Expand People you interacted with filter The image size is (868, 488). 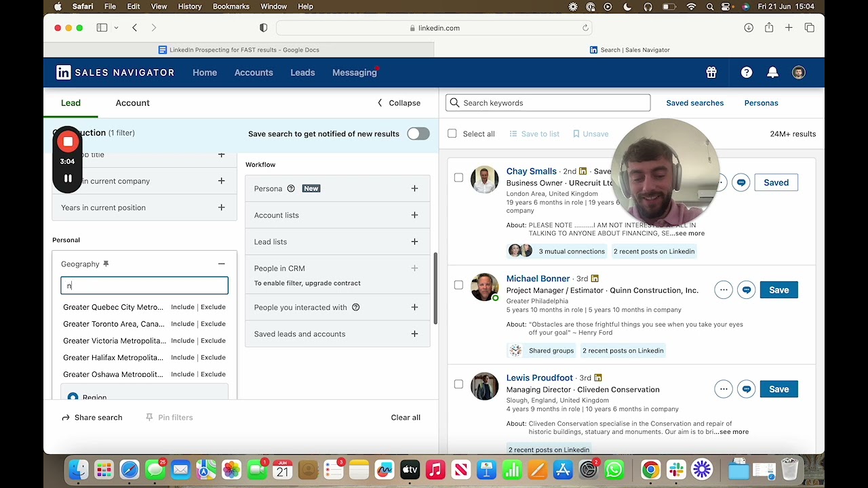coord(414,307)
